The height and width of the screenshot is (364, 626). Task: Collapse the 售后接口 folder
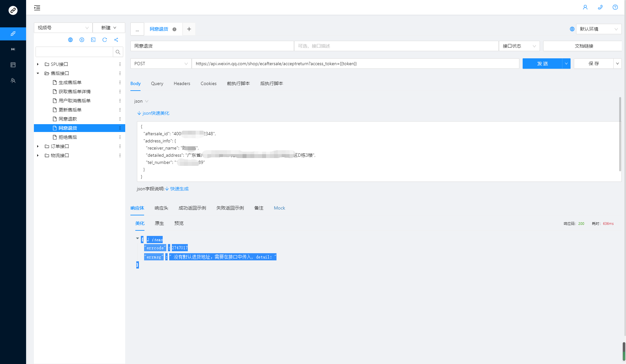pos(38,73)
